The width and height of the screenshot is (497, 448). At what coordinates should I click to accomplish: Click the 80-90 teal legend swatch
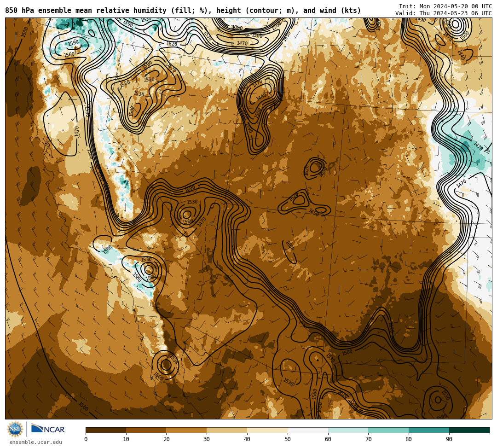tap(429, 430)
